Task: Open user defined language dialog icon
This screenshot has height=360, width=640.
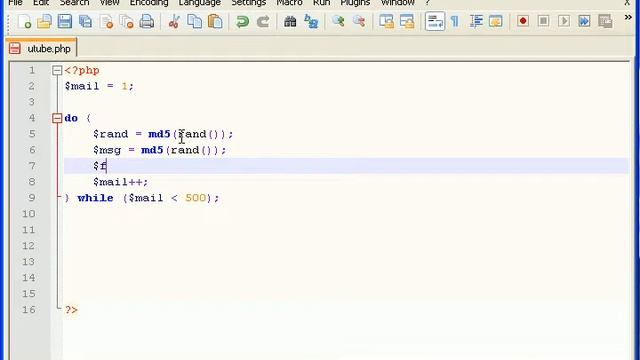Action: click(496, 21)
